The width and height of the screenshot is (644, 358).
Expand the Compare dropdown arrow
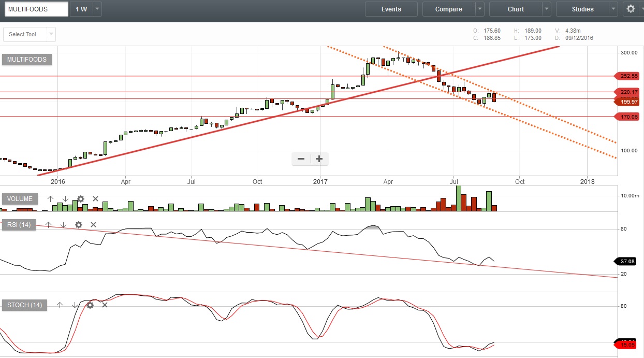[x=480, y=9]
